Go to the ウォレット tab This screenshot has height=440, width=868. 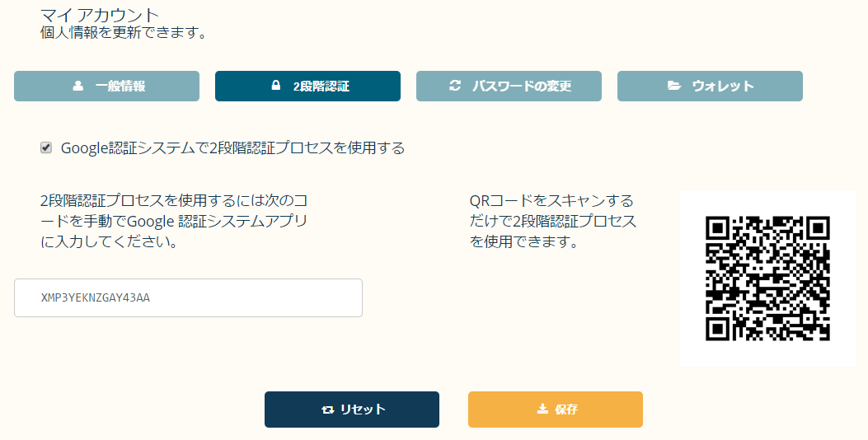click(723, 86)
